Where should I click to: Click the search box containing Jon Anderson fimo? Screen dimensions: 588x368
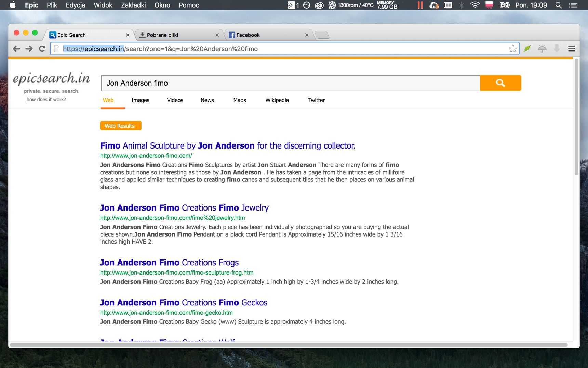[291, 83]
